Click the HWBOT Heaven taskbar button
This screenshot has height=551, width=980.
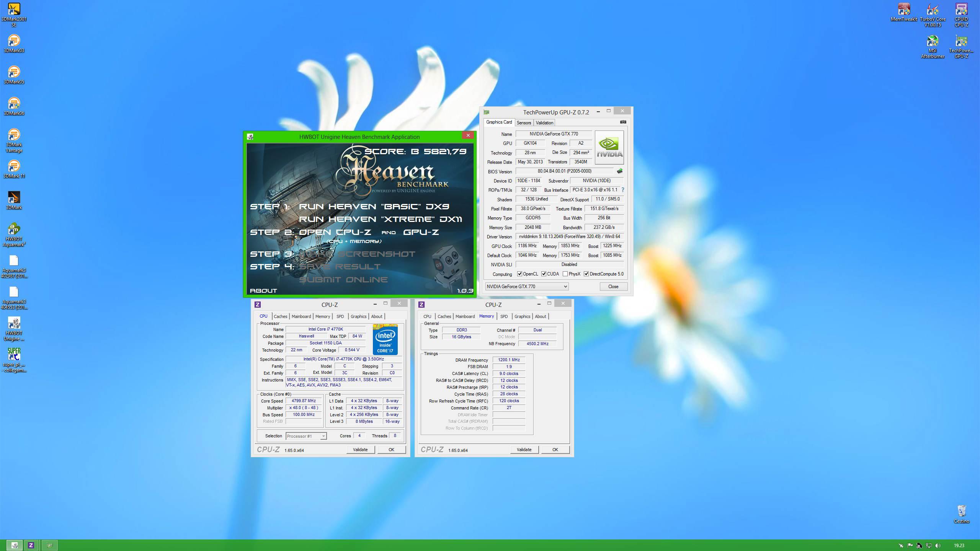tap(14, 545)
